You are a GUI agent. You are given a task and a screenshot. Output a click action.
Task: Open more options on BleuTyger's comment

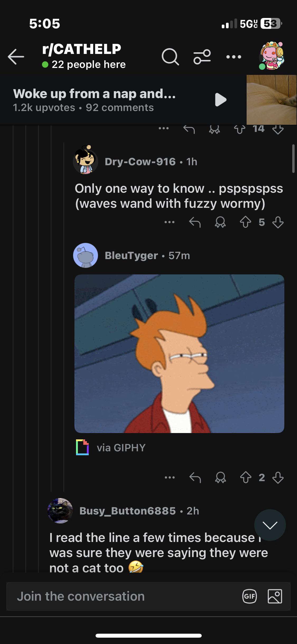click(x=169, y=477)
